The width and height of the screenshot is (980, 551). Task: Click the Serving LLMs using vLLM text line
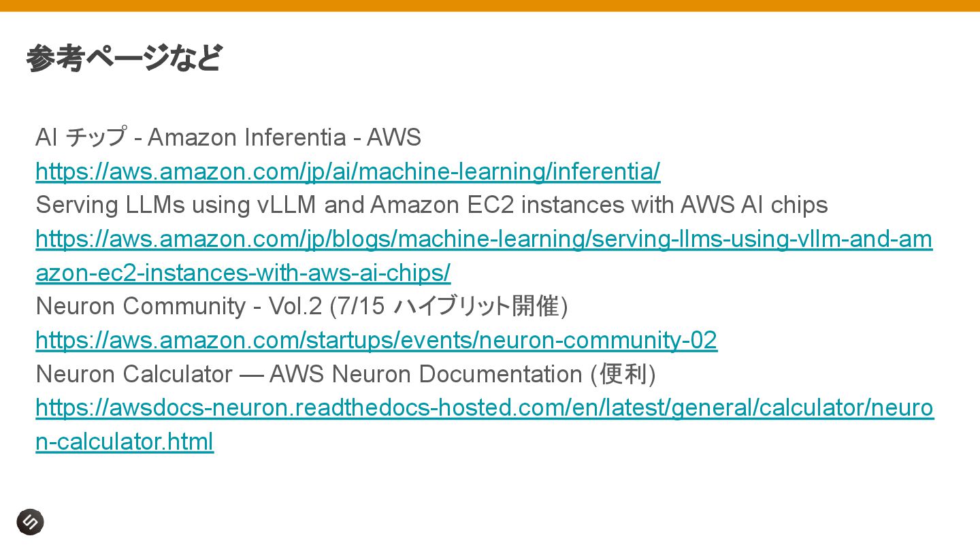(x=431, y=205)
